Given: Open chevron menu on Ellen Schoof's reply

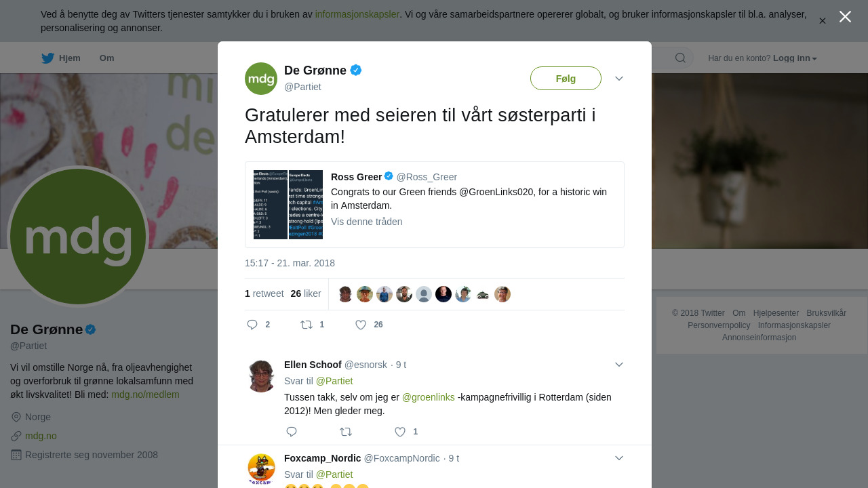Looking at the screenshot, I should click(x=619, y=365).
